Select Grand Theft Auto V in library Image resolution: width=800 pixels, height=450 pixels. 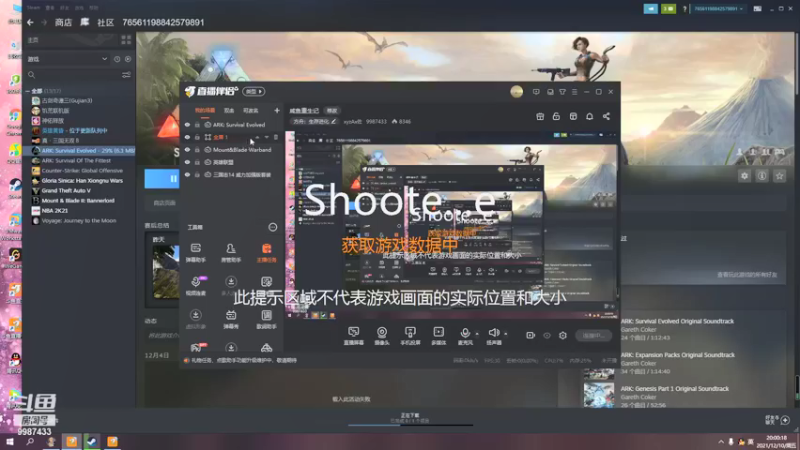66,190
